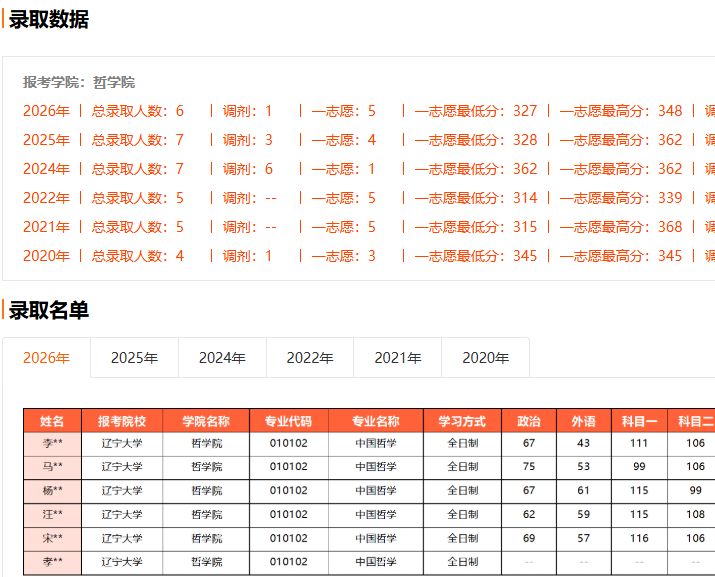Click the 报考院校 column header
The height and width of the screenshot is (577, 715).
[x=122, y=421]
